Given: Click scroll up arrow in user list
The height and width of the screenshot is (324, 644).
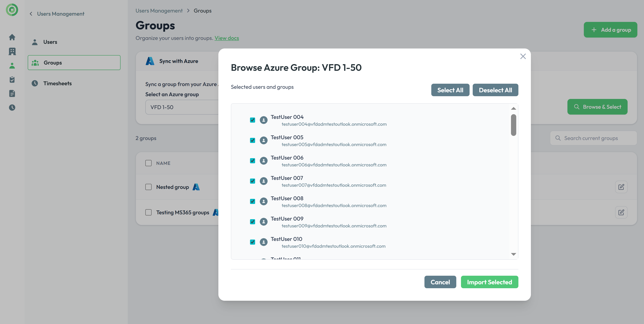Looking at the screenshot, I should coord(514,108).
